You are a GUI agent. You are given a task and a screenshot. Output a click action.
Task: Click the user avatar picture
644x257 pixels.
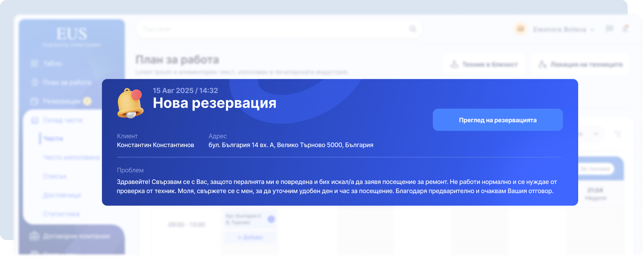pos(520,29)
